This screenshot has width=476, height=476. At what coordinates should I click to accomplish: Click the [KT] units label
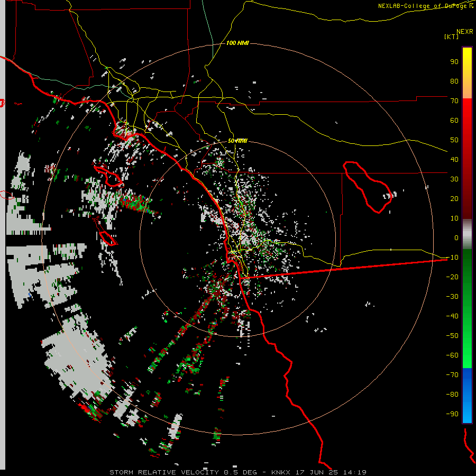tap(451, 36)
